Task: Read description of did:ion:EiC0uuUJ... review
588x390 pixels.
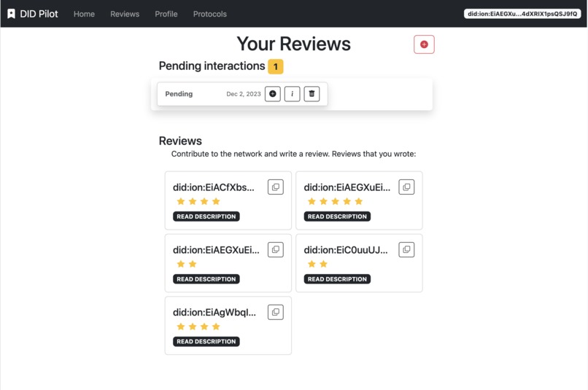Action: click(x=337, y=279)
